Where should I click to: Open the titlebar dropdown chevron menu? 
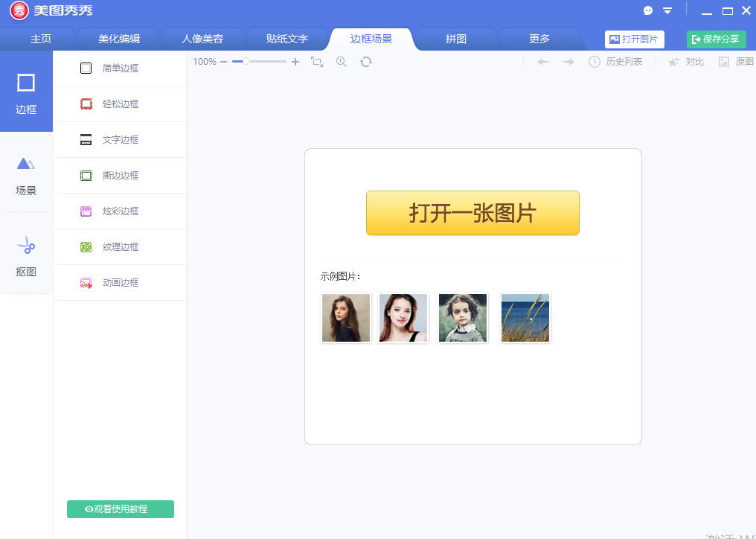[x=667, y=10]
